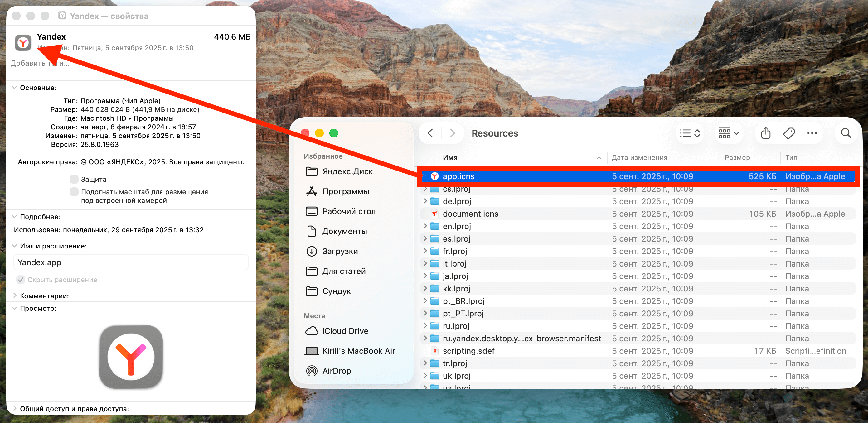Go forward in the Finder Resources window
Screen dimensions: 868x423
452,133
